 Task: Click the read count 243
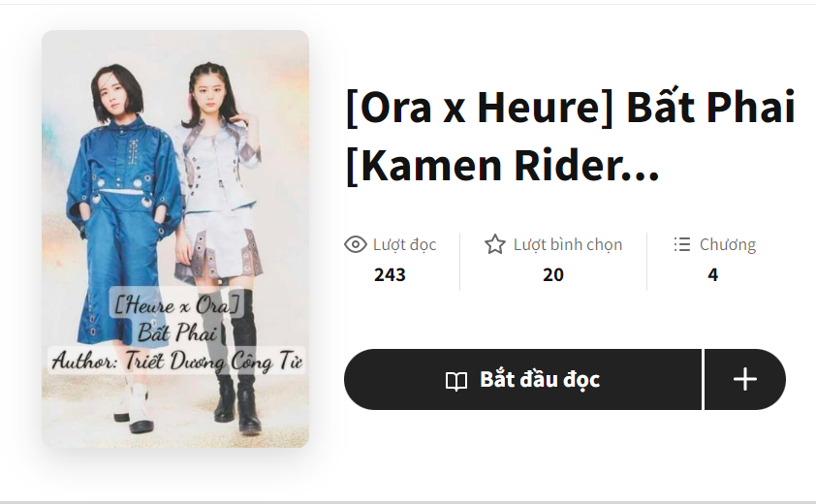pos(390,274)
